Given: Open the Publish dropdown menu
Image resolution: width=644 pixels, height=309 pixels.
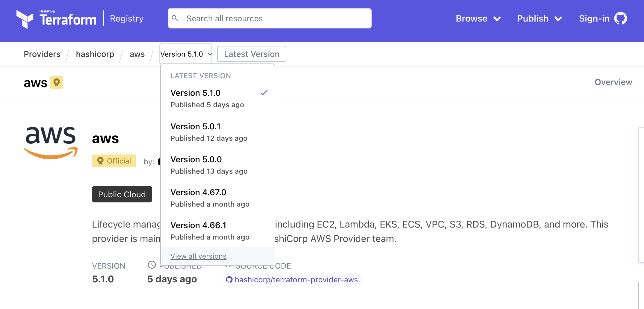Looking at the screenshot, I should click(539, 19).
